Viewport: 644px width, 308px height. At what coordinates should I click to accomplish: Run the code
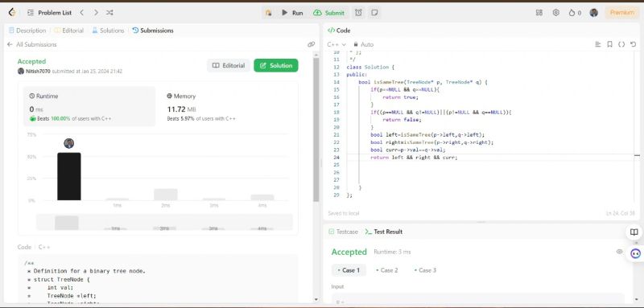292,13
